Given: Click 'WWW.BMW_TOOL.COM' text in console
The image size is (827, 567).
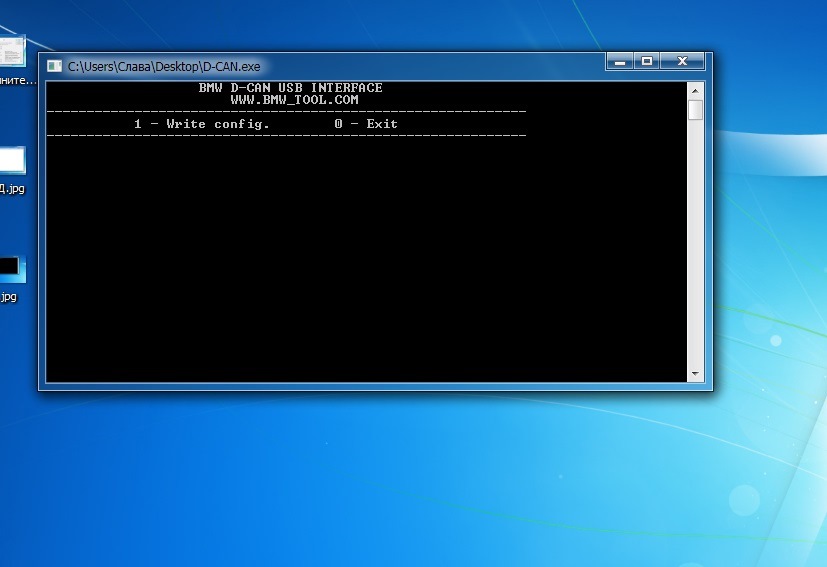Looking at the screenshot, I should pyautogui.click(x=294, y=100).
